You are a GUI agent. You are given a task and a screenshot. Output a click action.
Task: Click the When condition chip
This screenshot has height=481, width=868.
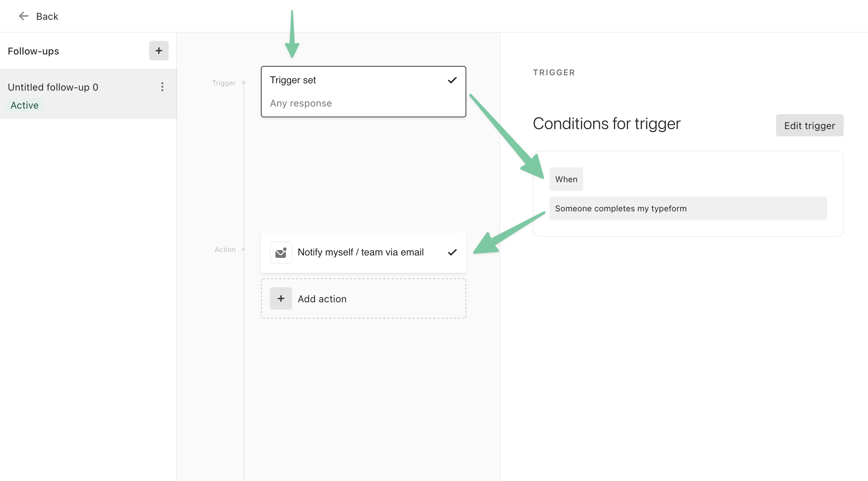point(566,179)
